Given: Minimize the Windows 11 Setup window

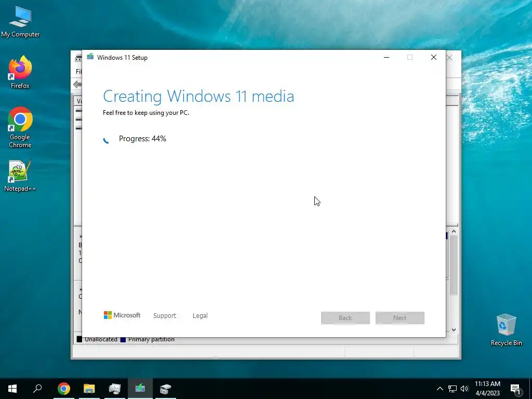Looking at the screenshot, I should [x=386, y=57].
